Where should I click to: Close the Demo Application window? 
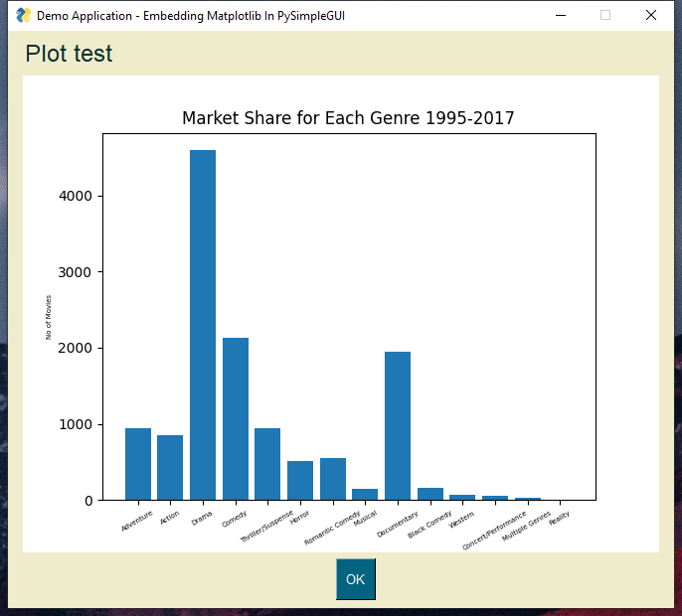point(651,16)
